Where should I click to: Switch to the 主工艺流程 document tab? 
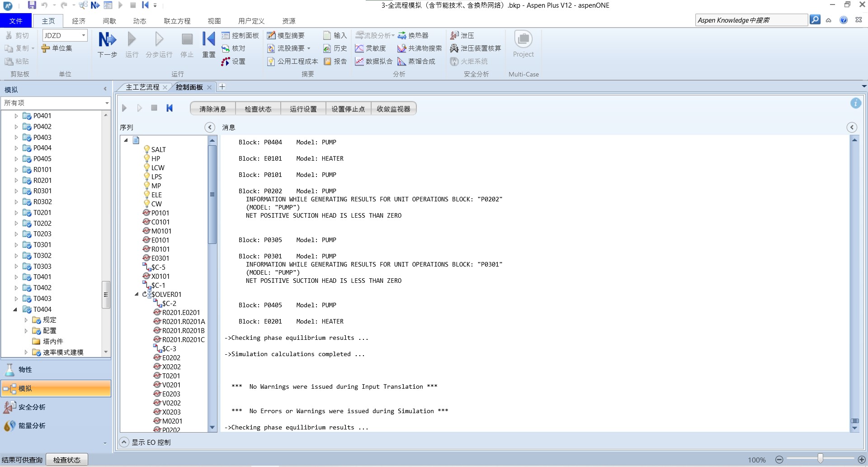142,87
